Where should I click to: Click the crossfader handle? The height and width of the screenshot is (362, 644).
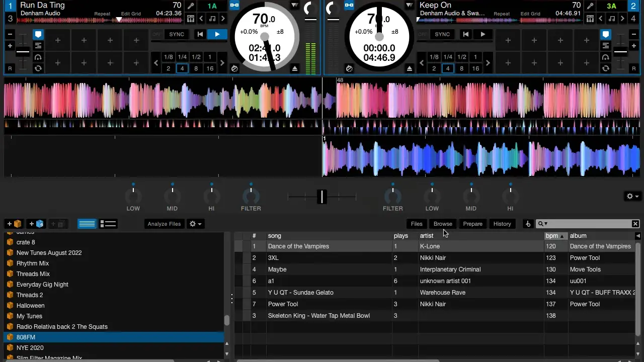tap(322, 197)
